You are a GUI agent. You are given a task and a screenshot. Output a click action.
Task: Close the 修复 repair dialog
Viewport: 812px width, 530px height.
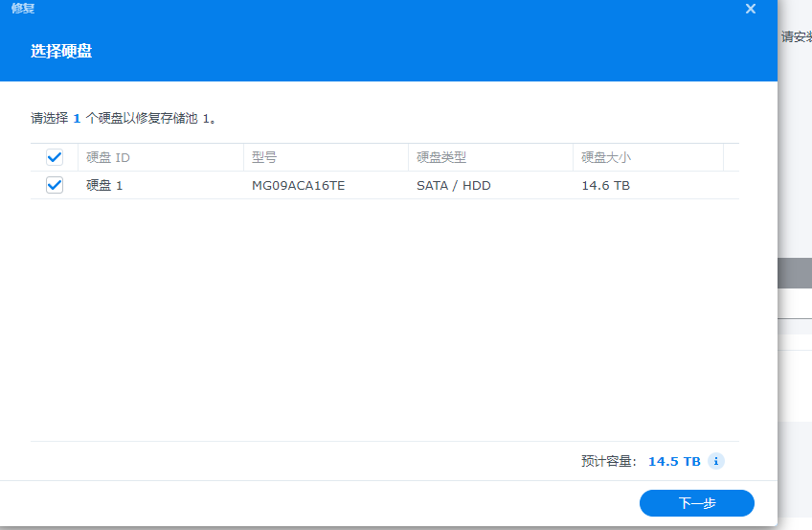pos(751,9)
